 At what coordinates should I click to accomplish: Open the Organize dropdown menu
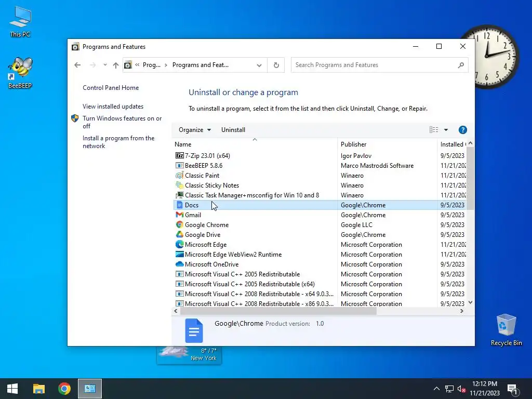195,129
